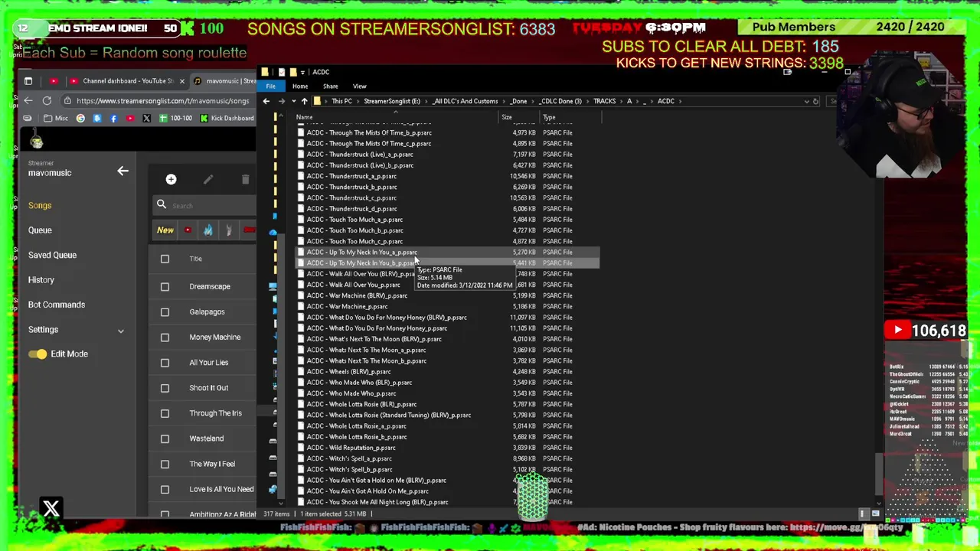The image size is (980, 551).
Task: Open the YouTube bookmark icon
Action: click(129, 118)
